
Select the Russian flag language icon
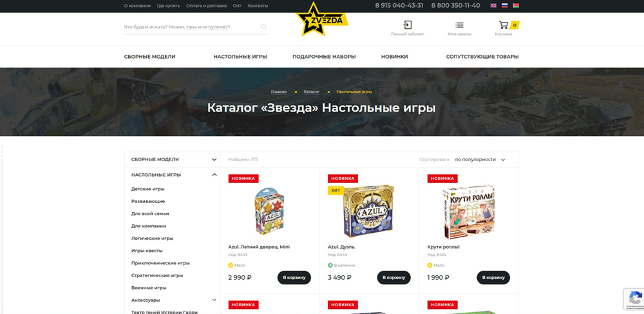click(x=505, y=6)
